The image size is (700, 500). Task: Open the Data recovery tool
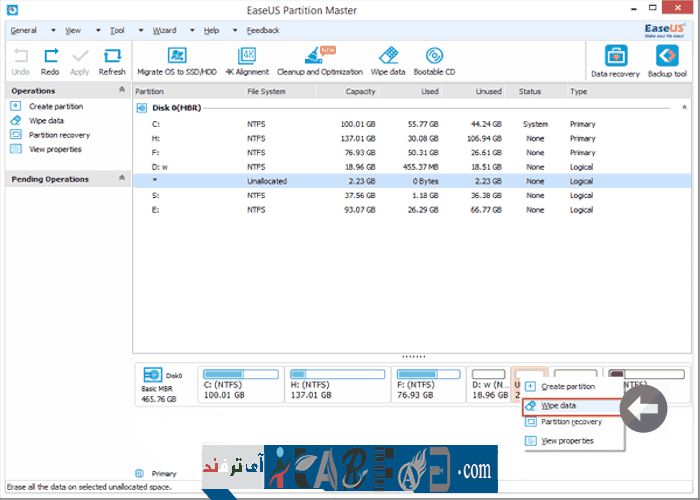click(x=617, y=57)
